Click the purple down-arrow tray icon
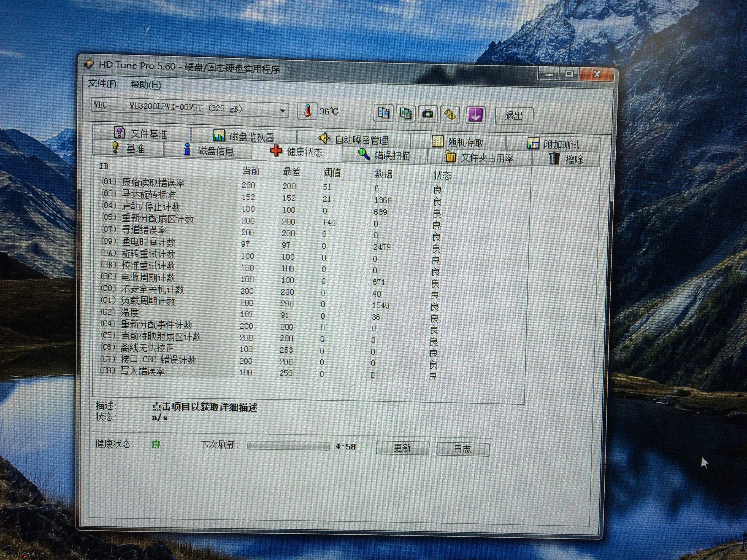747x560 pixels. pyautogui.click(x=475, y=115)
